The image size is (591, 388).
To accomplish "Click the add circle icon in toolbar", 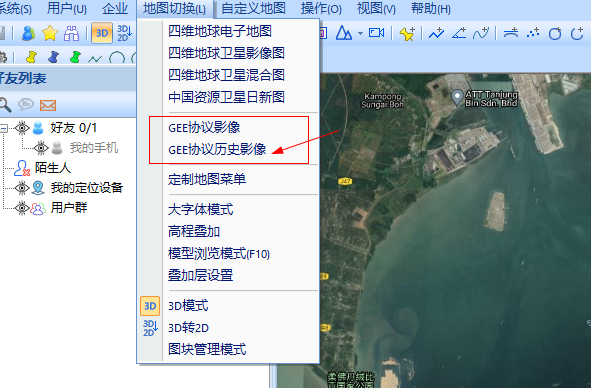I will tap(555, 33).
